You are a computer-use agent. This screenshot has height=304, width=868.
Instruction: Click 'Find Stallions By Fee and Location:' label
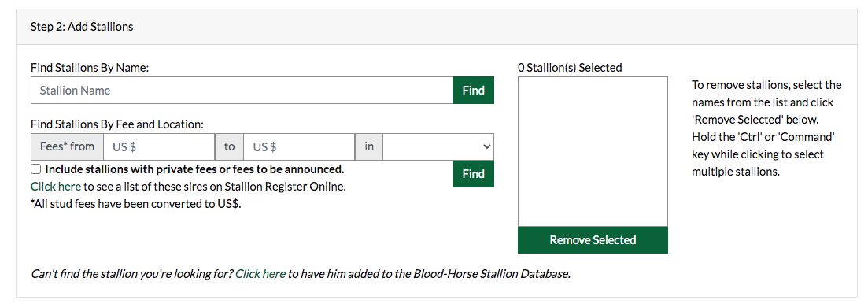[x=117, y=124]
